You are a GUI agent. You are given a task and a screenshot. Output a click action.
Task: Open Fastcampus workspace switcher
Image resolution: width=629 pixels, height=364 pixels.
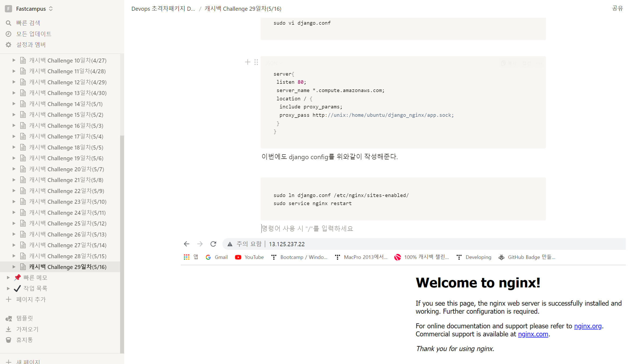point(31,9)
